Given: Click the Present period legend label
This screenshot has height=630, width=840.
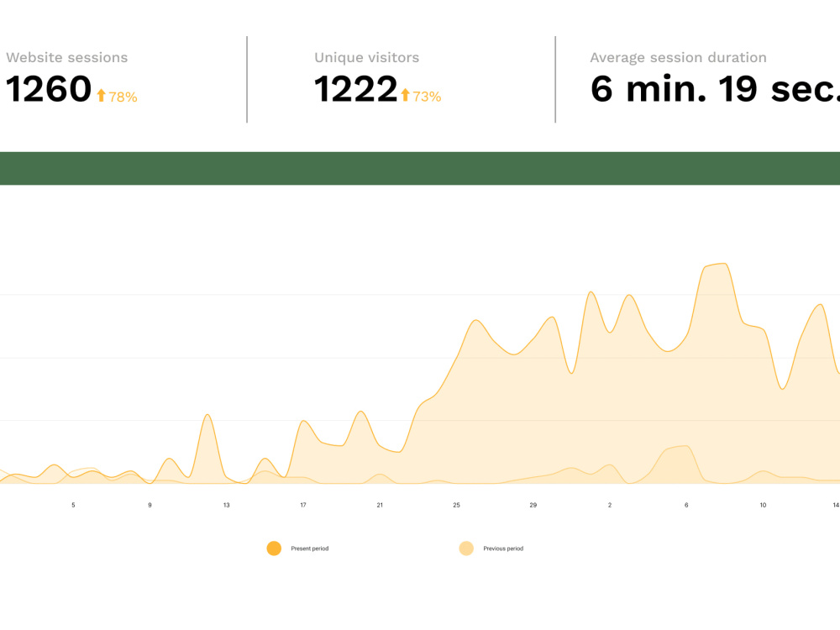Looking at the screenshot, I should click(310, 549).
